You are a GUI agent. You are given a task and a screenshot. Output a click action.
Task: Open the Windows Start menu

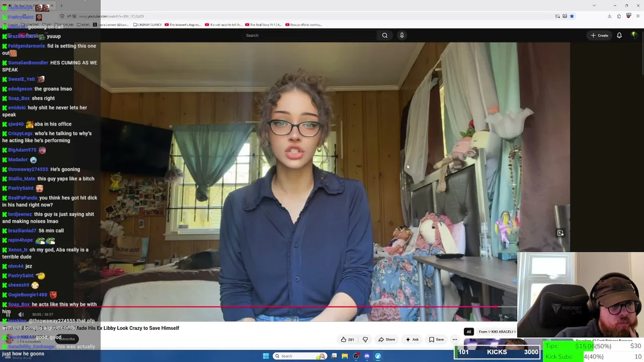click(266, 356)
